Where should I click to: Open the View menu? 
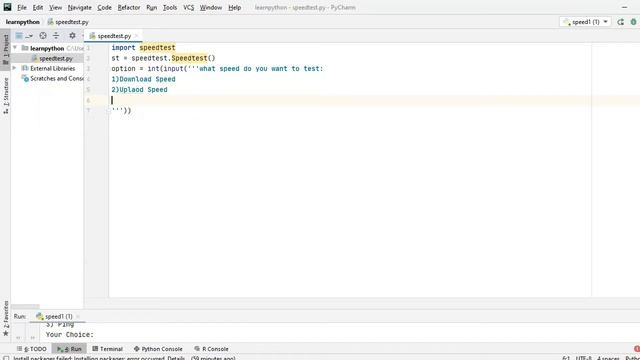tap(56, 7)
